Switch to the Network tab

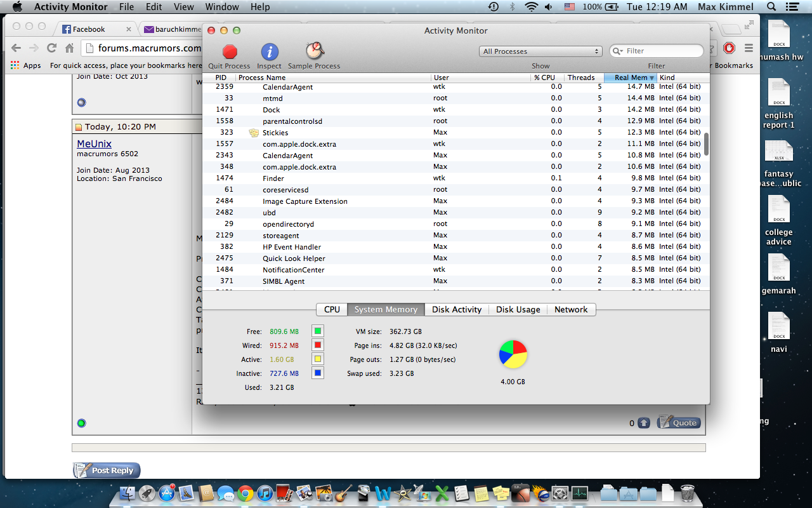tap(571, 309)
